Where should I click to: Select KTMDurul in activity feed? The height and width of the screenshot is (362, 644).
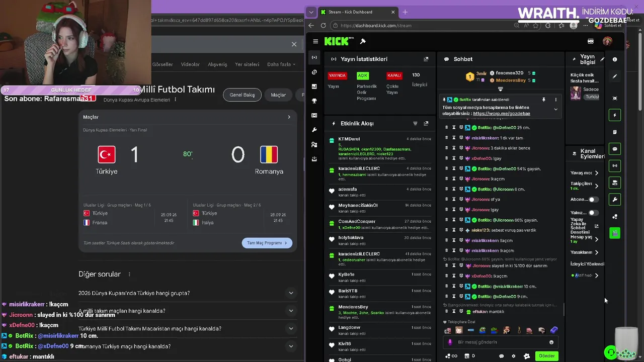tap(349, 139)
